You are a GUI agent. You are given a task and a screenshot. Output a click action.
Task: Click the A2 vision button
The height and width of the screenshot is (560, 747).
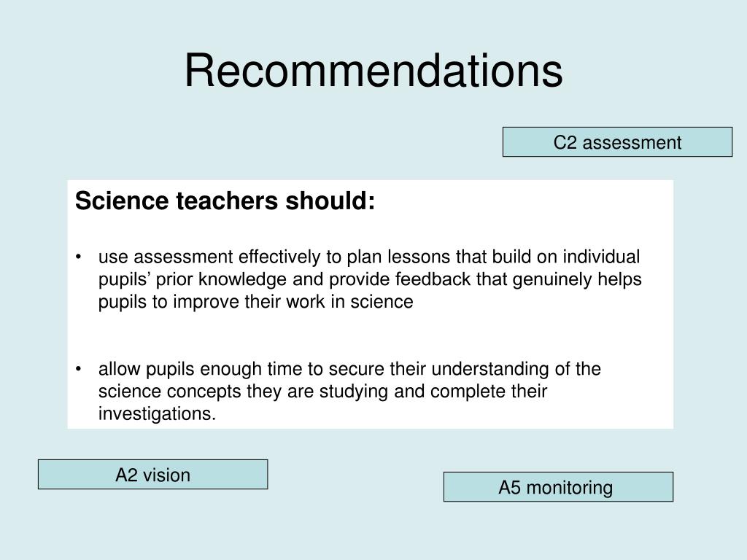point(153,474)
